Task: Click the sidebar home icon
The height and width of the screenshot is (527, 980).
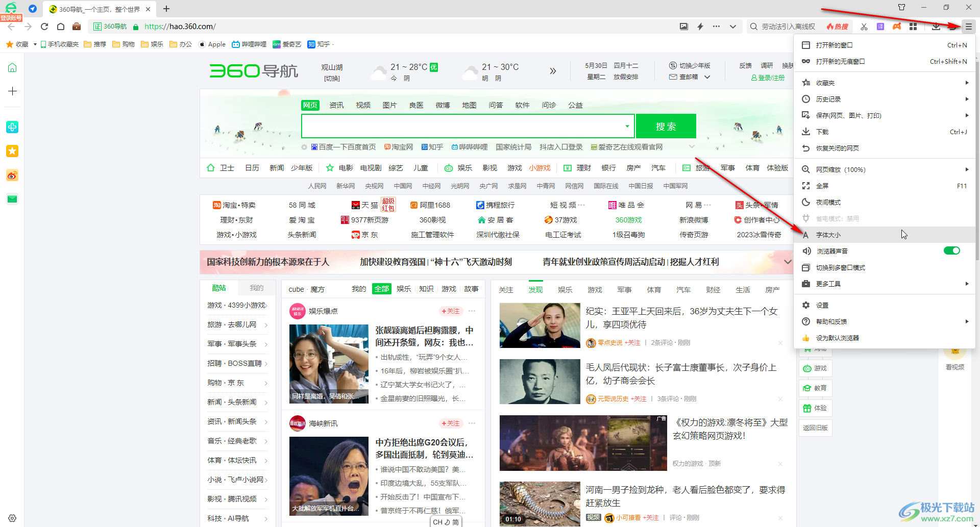Action: pos(12,68)
